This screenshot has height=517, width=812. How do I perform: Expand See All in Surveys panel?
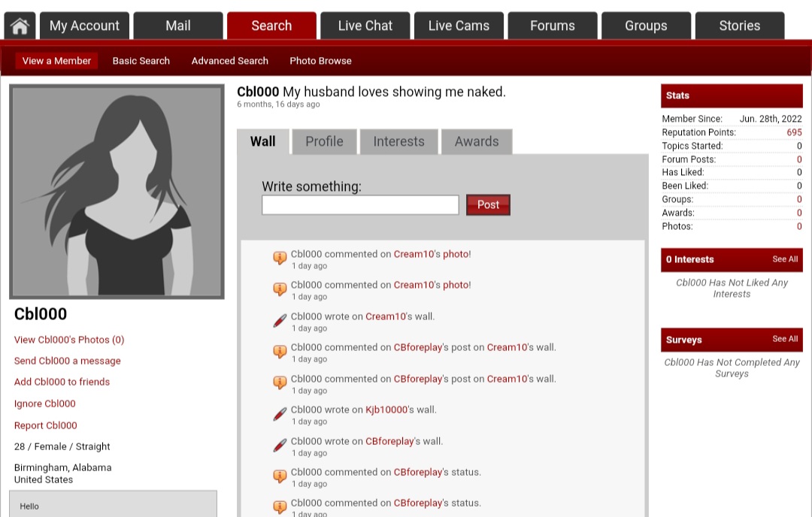[x=785, y=339]
